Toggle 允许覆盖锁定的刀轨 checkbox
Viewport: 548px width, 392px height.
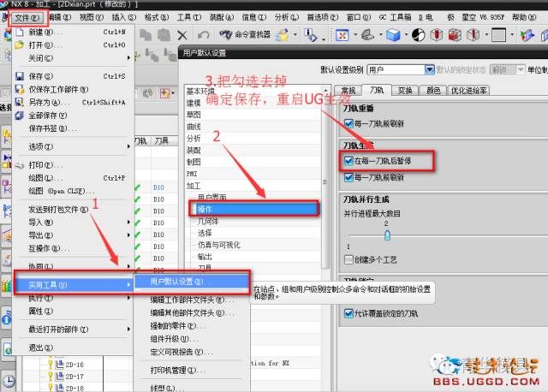(x=348, y=313)
